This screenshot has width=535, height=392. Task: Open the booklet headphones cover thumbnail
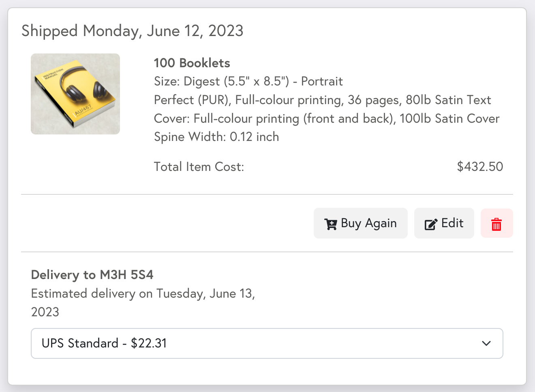75,94
